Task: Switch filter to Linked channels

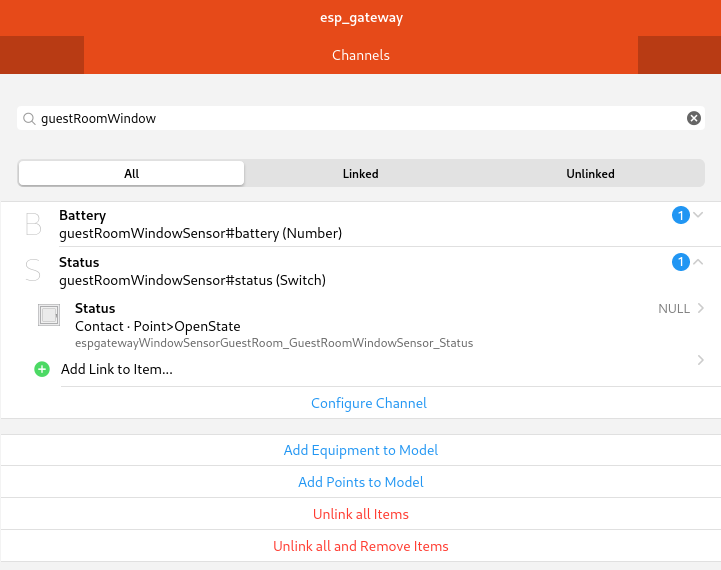Action: (x=360, y=173)
